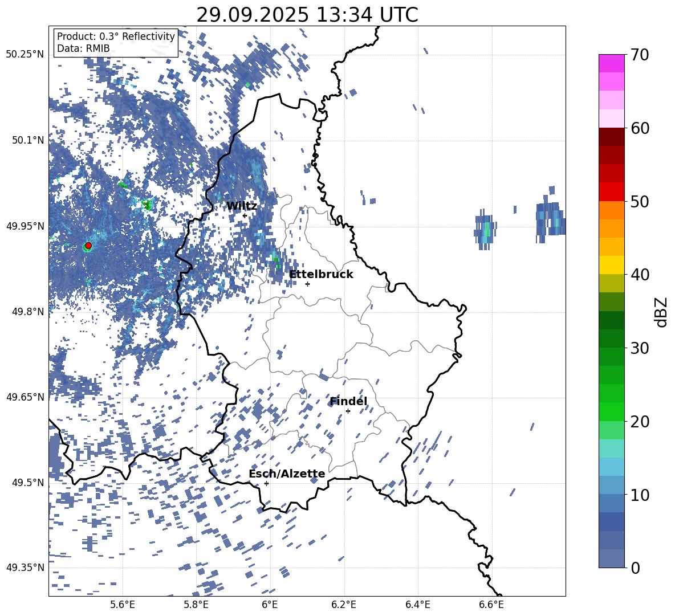Viewport: 675px width, 616px height.
Task: Click the 5.6°E longitude label
Action: coord(123,605)
